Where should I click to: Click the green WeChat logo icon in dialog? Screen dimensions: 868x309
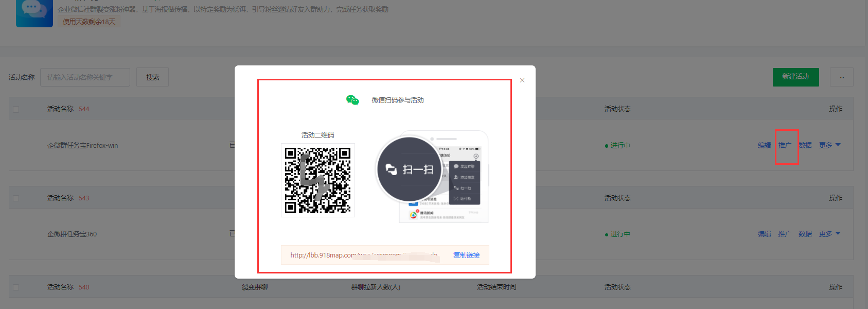(352, 100)
